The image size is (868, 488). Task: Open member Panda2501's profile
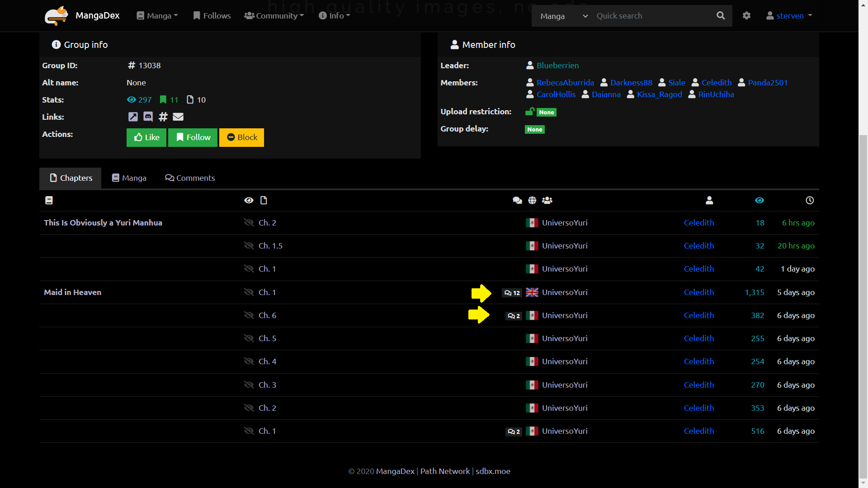[x=768, y=83]
